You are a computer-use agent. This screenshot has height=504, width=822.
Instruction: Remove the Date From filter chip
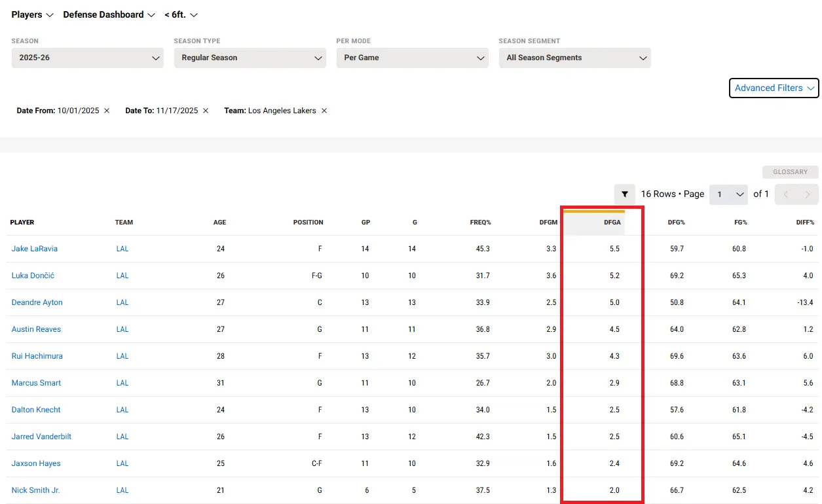[x=107, y=111]
